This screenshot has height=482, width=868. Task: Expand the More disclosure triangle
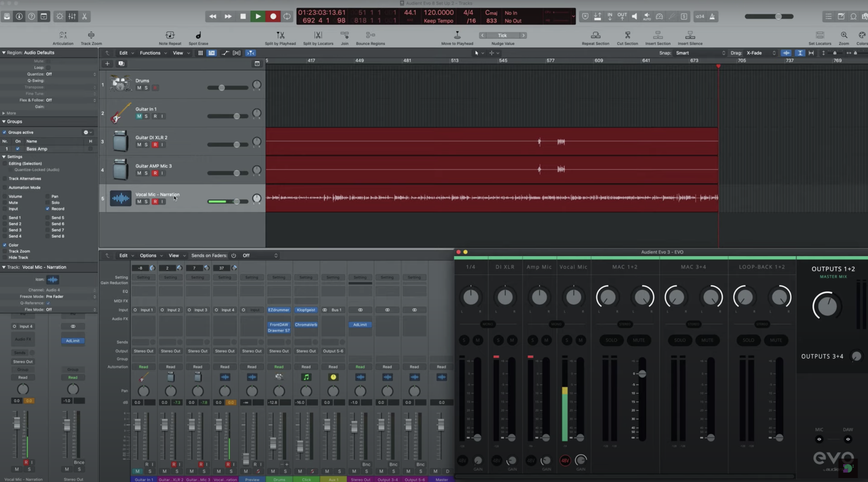4,113
